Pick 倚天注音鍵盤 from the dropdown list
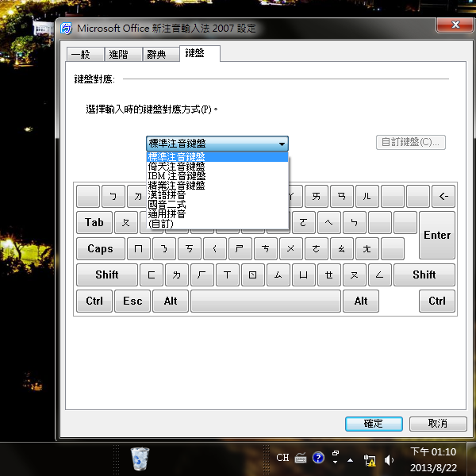Screen dimensions: 476x476 [217, 167]
